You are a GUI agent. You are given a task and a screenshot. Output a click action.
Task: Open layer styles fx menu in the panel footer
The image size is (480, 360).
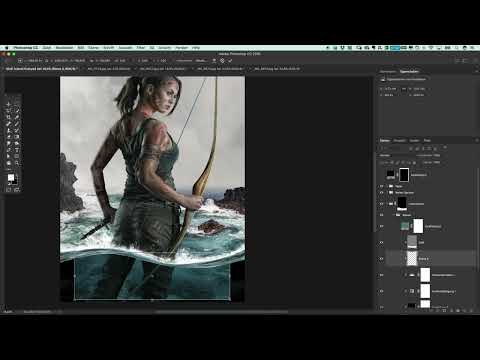click(x=437, y=311)
